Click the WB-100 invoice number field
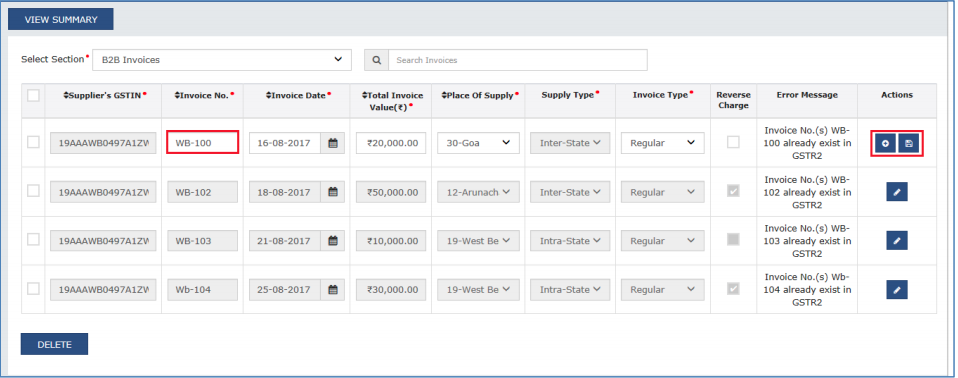 202,143
